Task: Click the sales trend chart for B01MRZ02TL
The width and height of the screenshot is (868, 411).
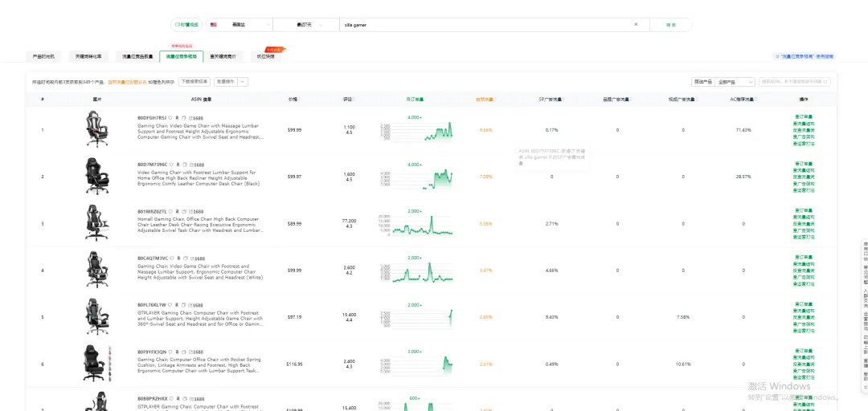Action: click(x=422, y=223)
